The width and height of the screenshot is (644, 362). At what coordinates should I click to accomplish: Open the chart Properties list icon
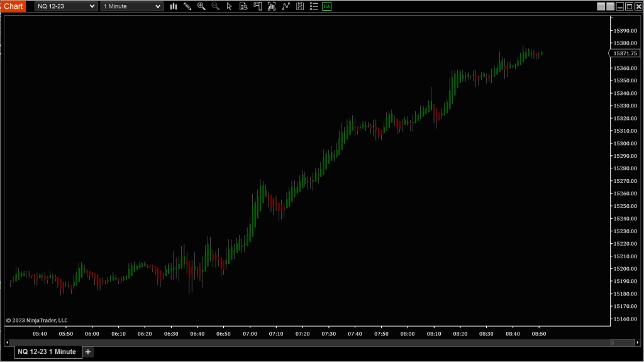click(x=313, y=6)
